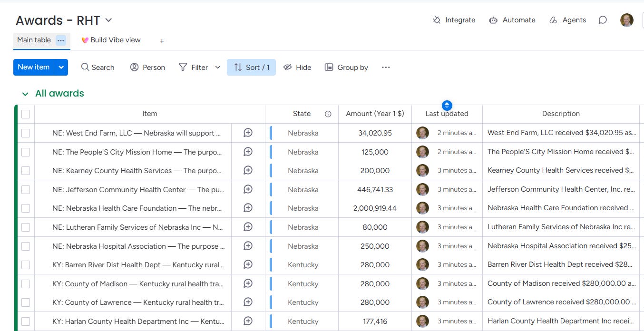Image resolution: width=644 pixels, height=331 pixels.
Task: Open the KY: County of Lawrence item
Action: [138, 302]
